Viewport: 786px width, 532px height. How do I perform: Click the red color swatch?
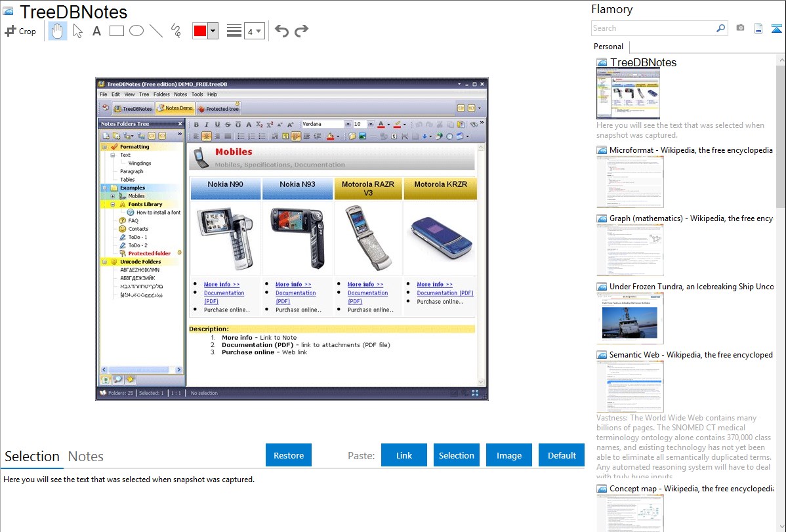(x=200, y=31)
